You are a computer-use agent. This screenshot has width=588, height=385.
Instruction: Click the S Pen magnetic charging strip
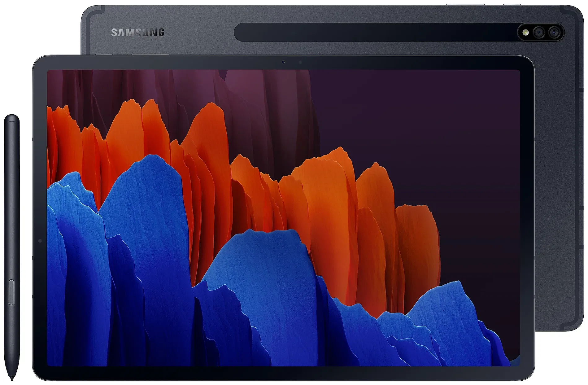(375, 32)
